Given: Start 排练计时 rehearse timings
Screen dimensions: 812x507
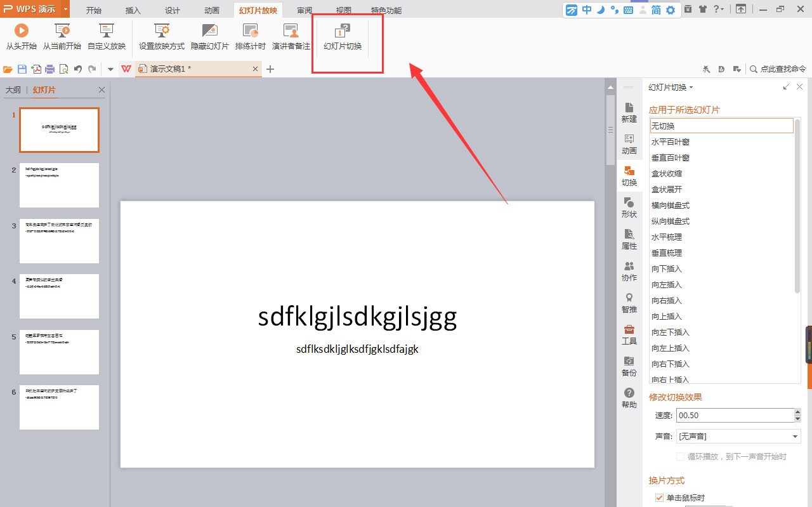Looking at the screenshot, I should click(251, 37).
